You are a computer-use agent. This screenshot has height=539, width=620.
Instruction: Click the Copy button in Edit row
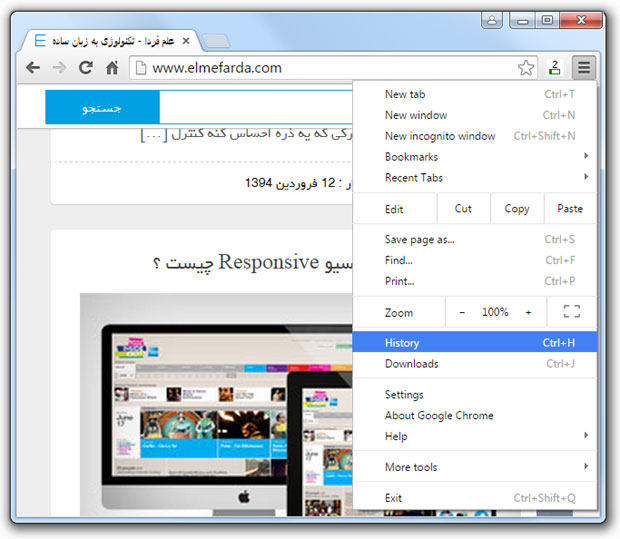(517, 209)
